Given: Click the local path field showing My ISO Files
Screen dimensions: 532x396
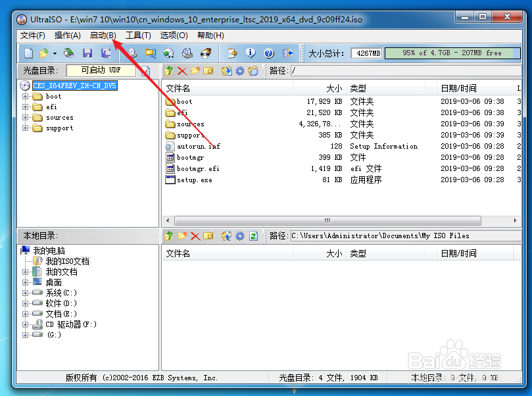Looking at the screenshot, I should coord(406,236).
